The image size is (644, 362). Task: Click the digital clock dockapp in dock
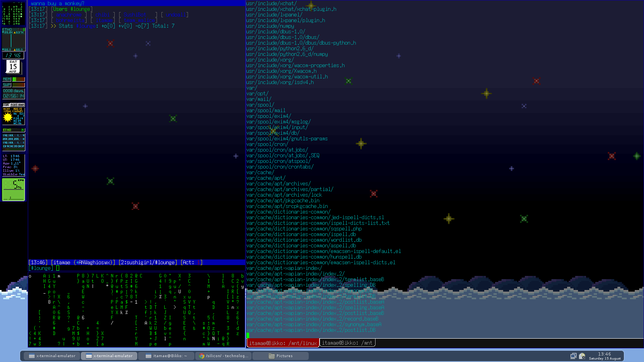(13, 56)
